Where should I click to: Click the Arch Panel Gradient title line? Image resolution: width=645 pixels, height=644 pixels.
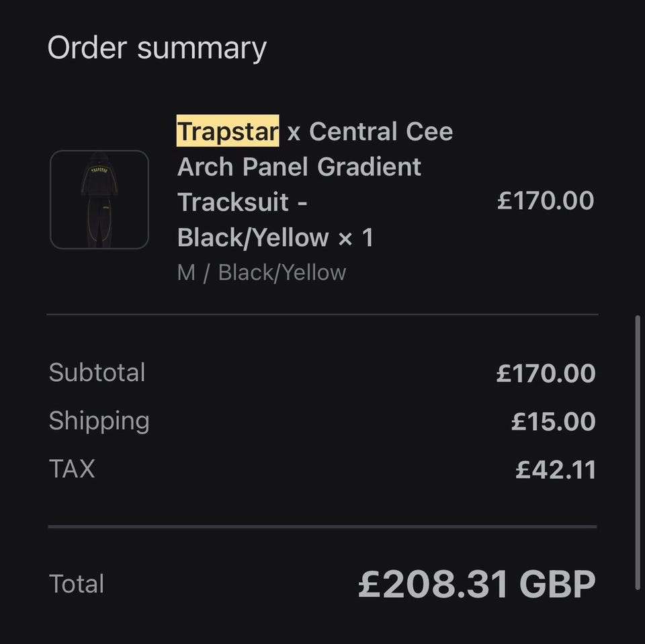point(299,167)
